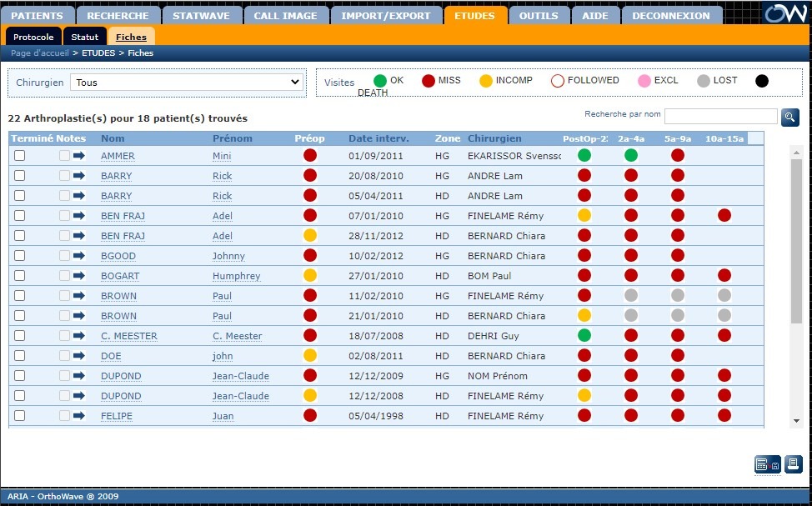Select the Fiches sub-tab
Viewport: 812px width, 506px height.
[131, 37]
